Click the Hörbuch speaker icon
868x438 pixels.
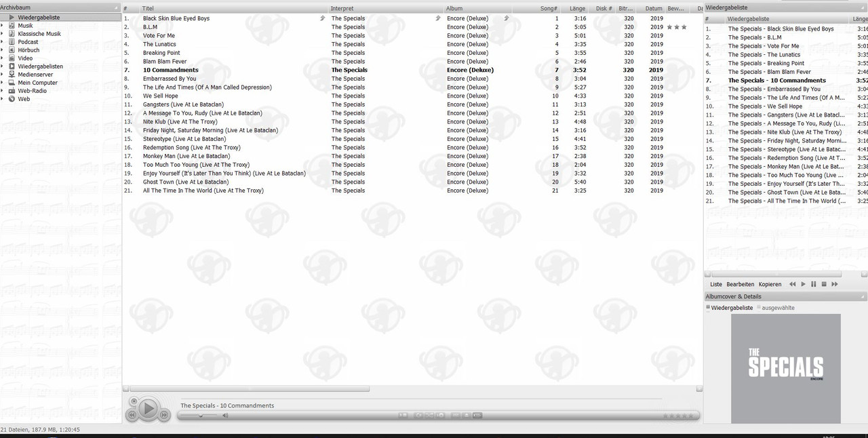pyautogui.click(x=12, y=49)
